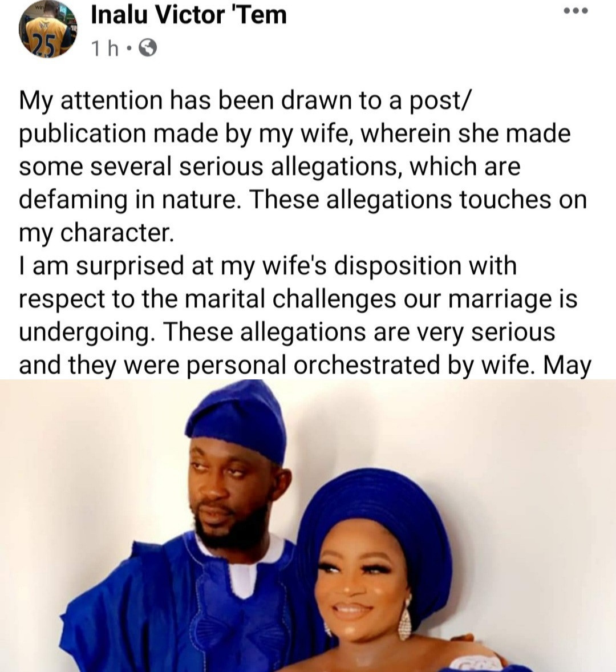Click the globe public privacy icon

[148, 47]
